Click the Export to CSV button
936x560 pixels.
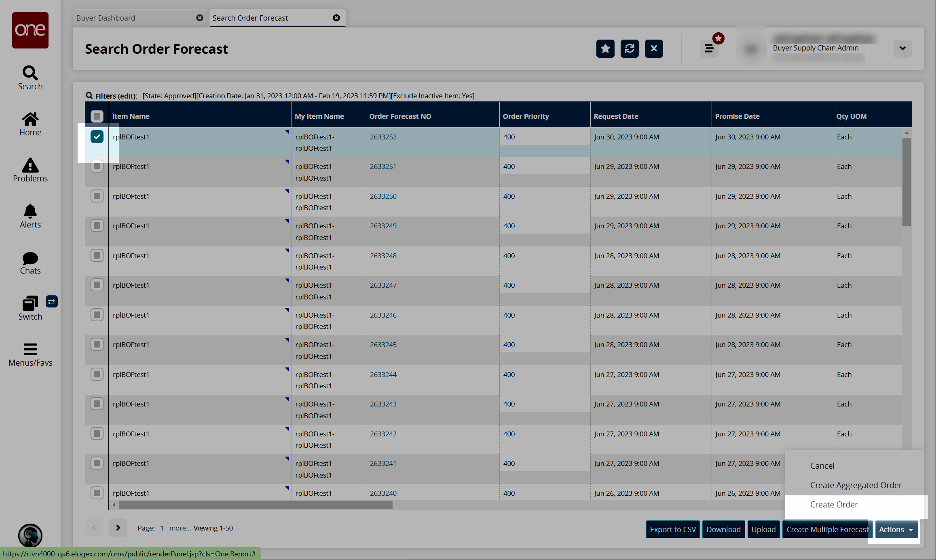[x=673, y=529]
